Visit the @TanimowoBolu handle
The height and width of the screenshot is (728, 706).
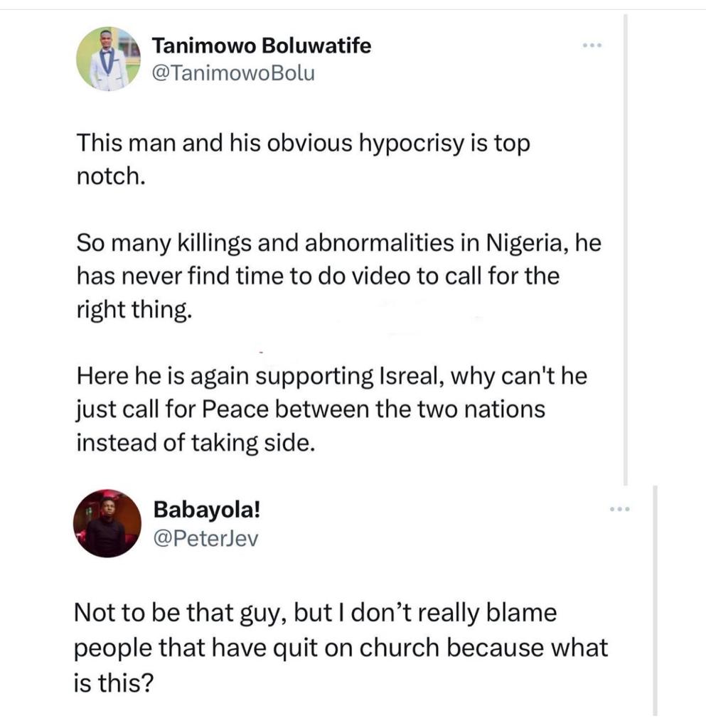[233, 74]
